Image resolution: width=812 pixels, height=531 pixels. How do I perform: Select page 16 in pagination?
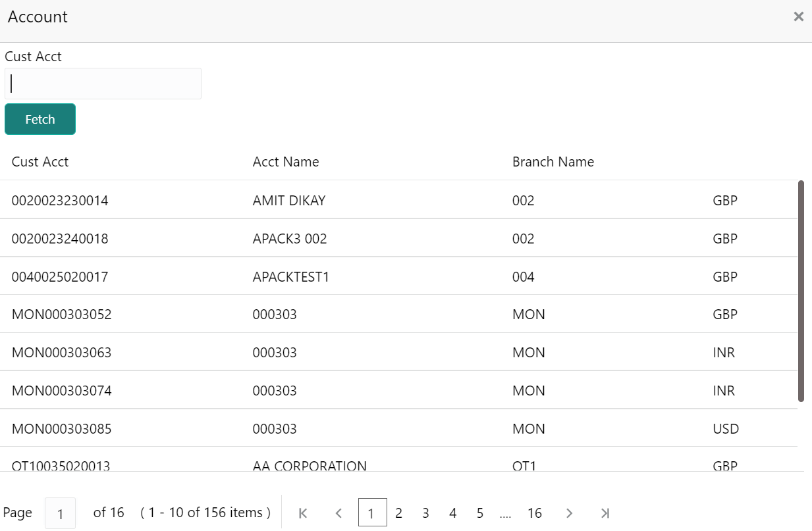pyautogui.click(x=535, y=513)
